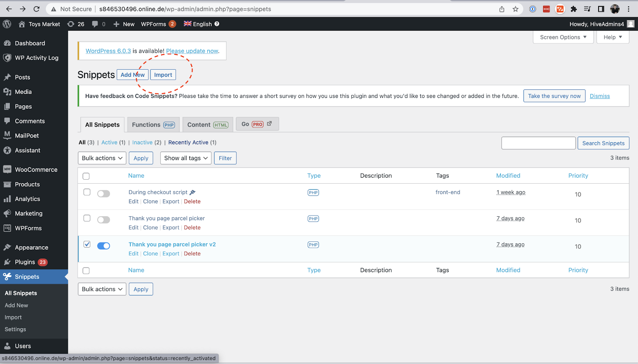Image resolution: width=638 pixels, height=364 pixels.
Task: Filter by Inactive snippets
Action: pyautogui.click(x=142, y=142)
